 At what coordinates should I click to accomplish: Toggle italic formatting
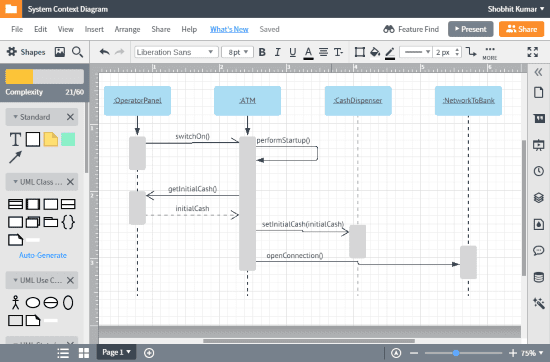pos(277,52)
